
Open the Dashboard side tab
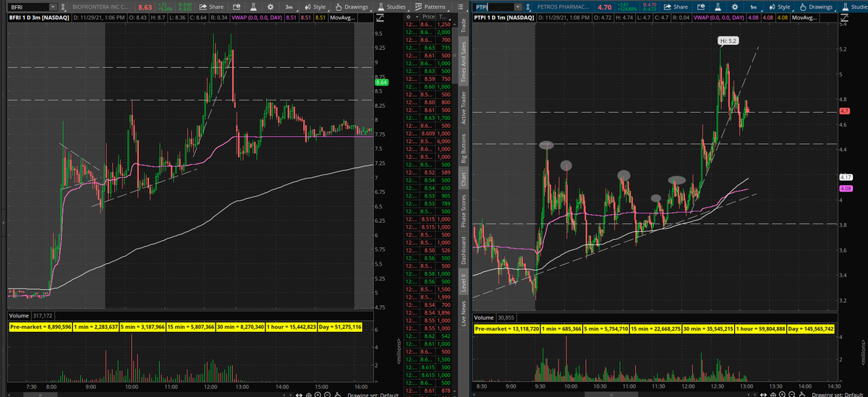point(463,249)
